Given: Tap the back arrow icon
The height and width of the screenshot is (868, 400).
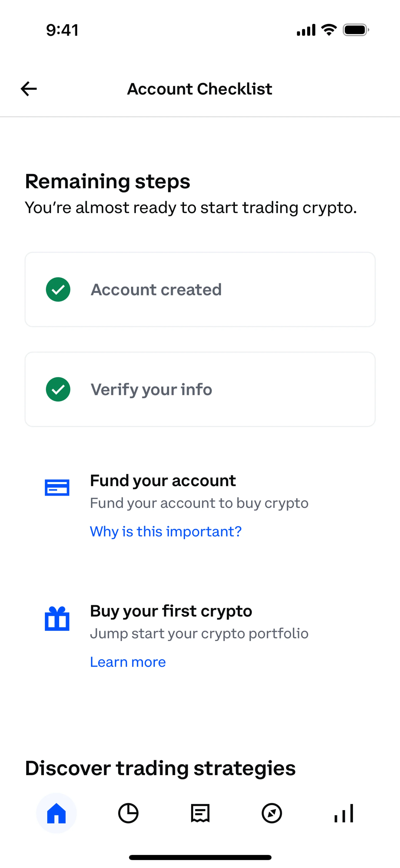Looking at the screenshot, I should pos(29,89).
